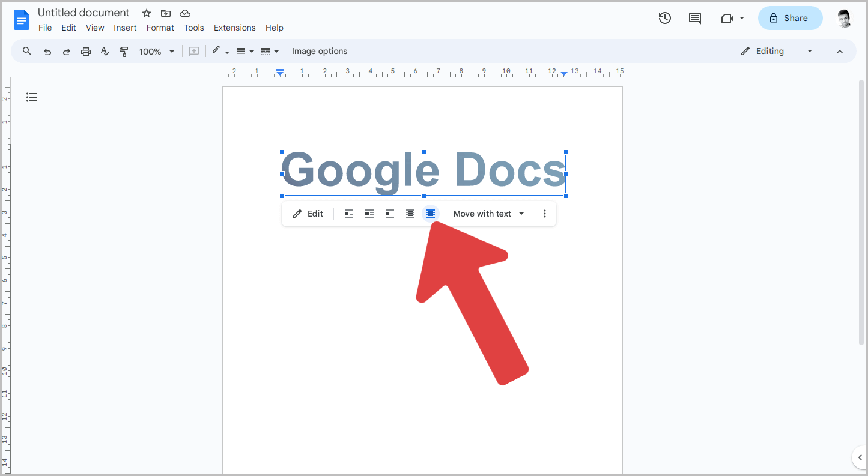Open the Google Docs home icon
Image resolution: width=868 pixels, height=476 pixels.
(x=22, y=20)
